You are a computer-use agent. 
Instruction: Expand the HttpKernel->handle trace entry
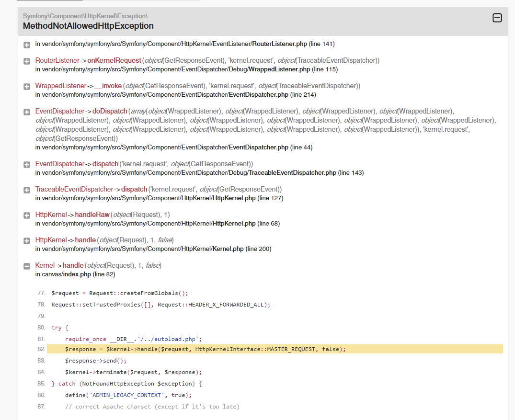[x=27, y=241]
